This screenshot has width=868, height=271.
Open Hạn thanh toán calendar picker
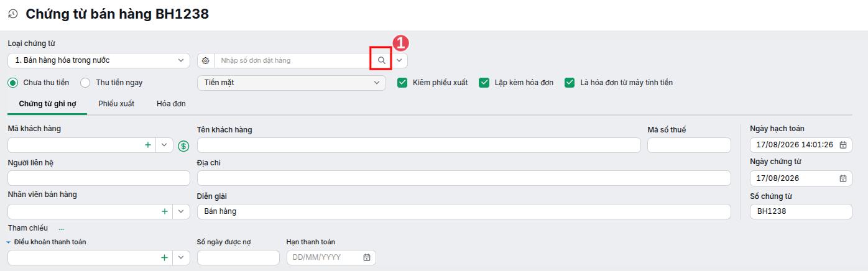[x=367, y=257]
